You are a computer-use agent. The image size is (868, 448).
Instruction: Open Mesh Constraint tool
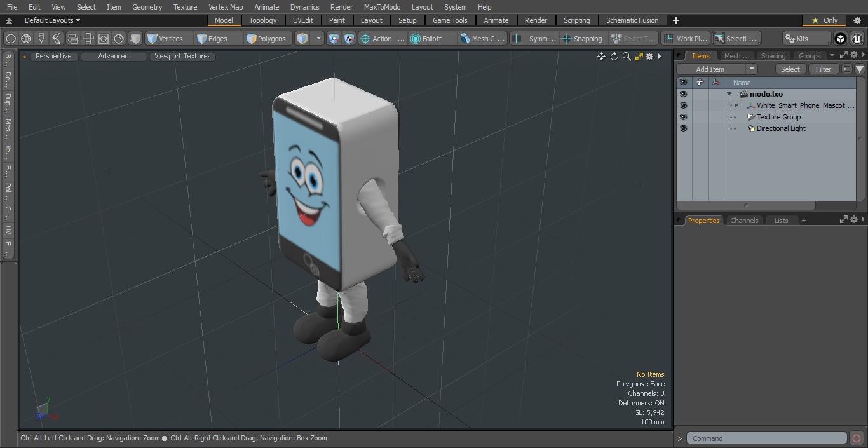pyautogui.click(x=482, y=39)
